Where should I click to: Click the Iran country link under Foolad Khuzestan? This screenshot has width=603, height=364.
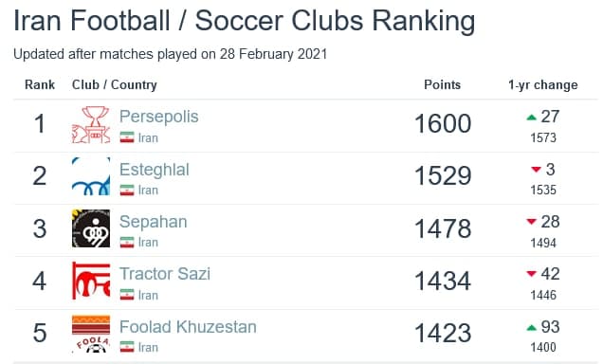pyautogui.click(x=148, y=347)
